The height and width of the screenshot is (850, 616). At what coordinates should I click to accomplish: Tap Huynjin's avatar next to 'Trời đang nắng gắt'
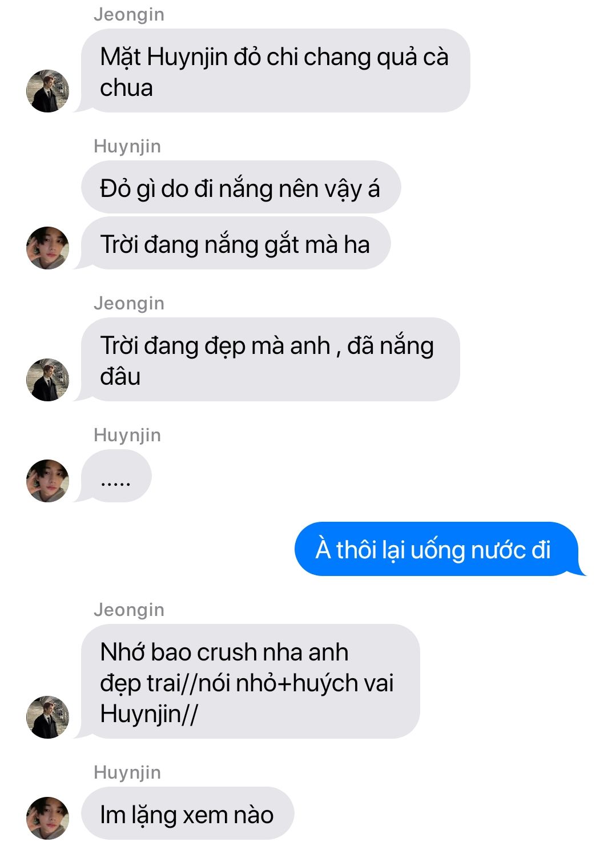pos(47,248)
